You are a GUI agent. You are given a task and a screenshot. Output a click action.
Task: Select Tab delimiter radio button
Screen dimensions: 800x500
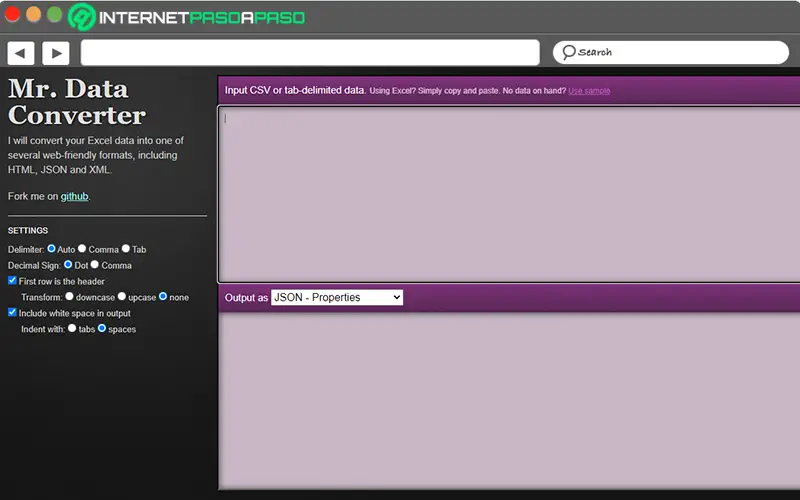click(x=126, y=248)
